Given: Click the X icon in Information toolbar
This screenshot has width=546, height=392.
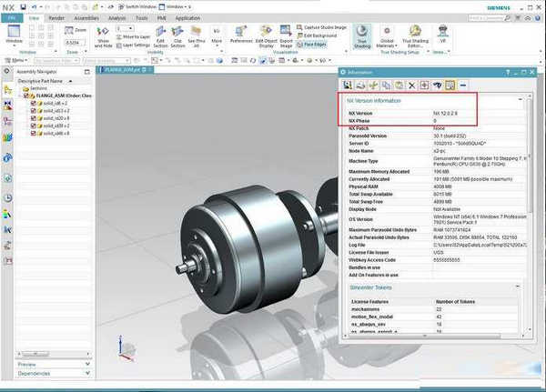Looking at the screenshot, I should click(412, 85).
